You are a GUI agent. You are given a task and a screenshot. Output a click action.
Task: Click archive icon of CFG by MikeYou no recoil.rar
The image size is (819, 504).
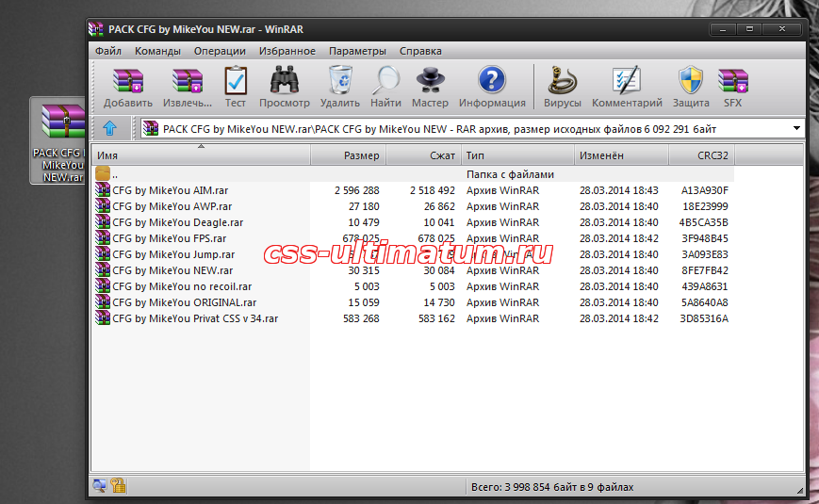tap(103, 286)
